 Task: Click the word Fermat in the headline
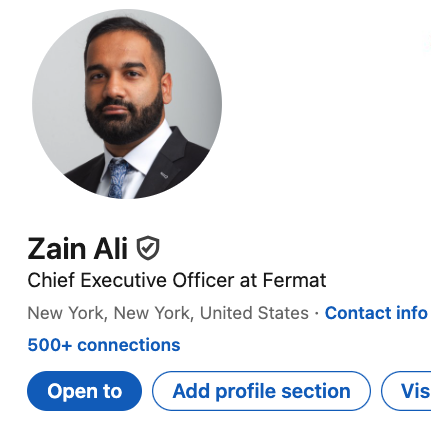point(294,280)
